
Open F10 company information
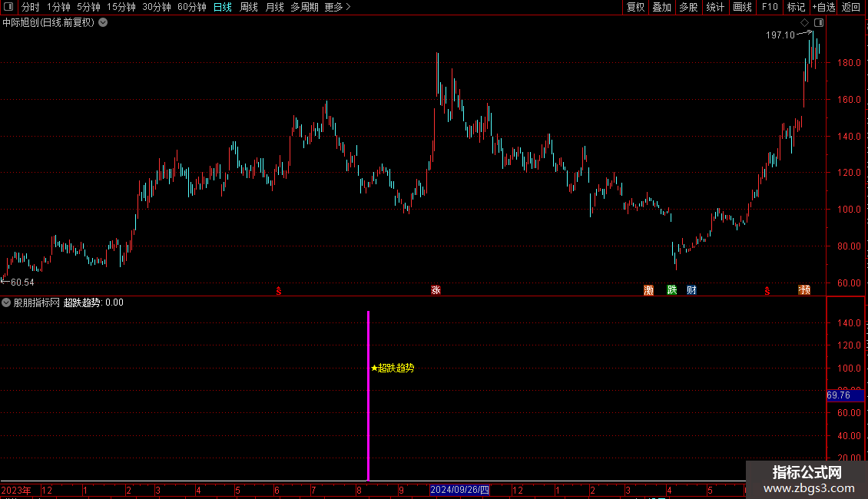point(770,7)
